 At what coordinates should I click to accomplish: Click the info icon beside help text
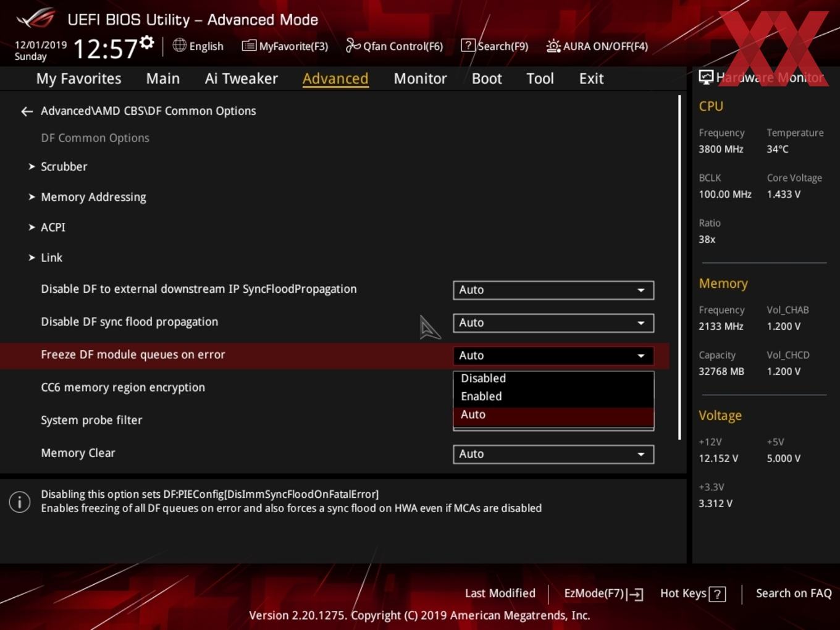20,502
